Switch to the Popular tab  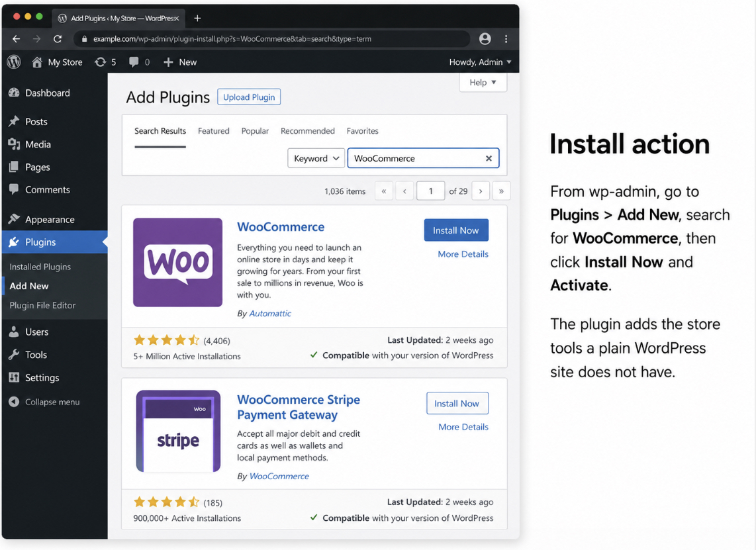click(255, 130)
